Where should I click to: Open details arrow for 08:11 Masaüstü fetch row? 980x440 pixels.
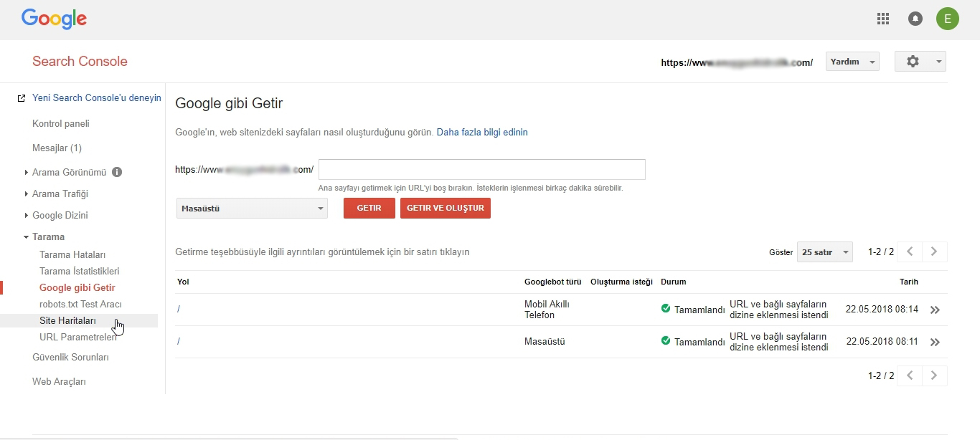(x=935, y=343)
